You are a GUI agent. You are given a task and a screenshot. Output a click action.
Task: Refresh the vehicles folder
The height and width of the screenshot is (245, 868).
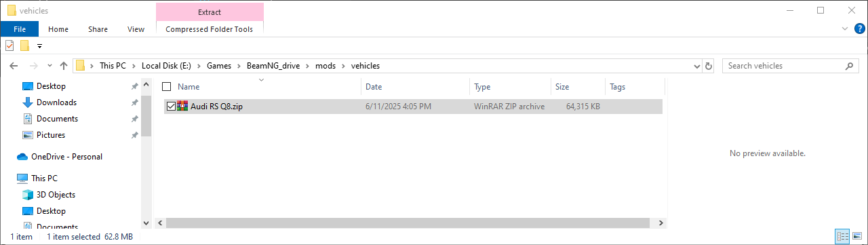(x=709, y=66)
